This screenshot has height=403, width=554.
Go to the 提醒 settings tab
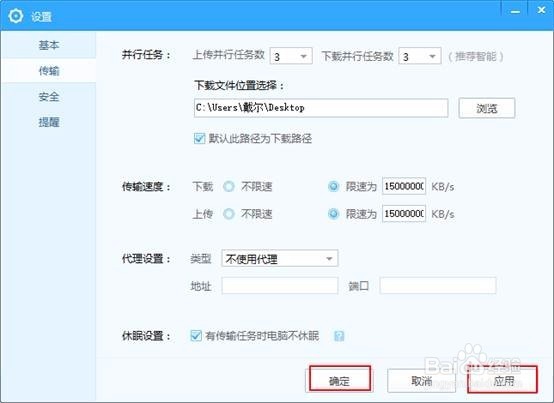(x=49, y=122)
